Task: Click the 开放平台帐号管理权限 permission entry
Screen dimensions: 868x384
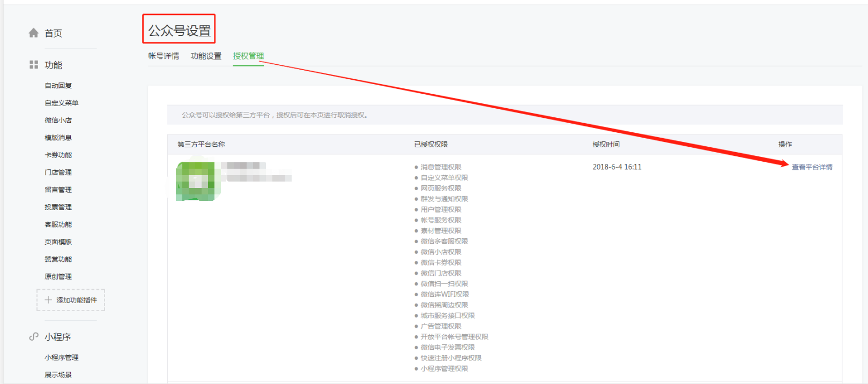Action: 455,337
